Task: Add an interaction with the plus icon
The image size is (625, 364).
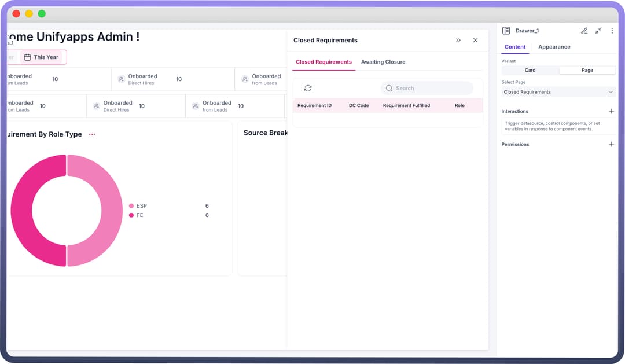Action: 612,111
